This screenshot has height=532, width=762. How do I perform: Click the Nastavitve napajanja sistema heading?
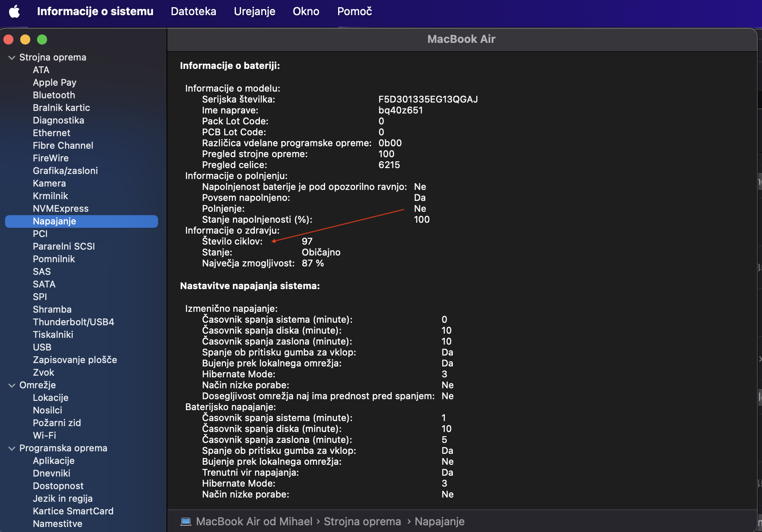coord(250,286)
